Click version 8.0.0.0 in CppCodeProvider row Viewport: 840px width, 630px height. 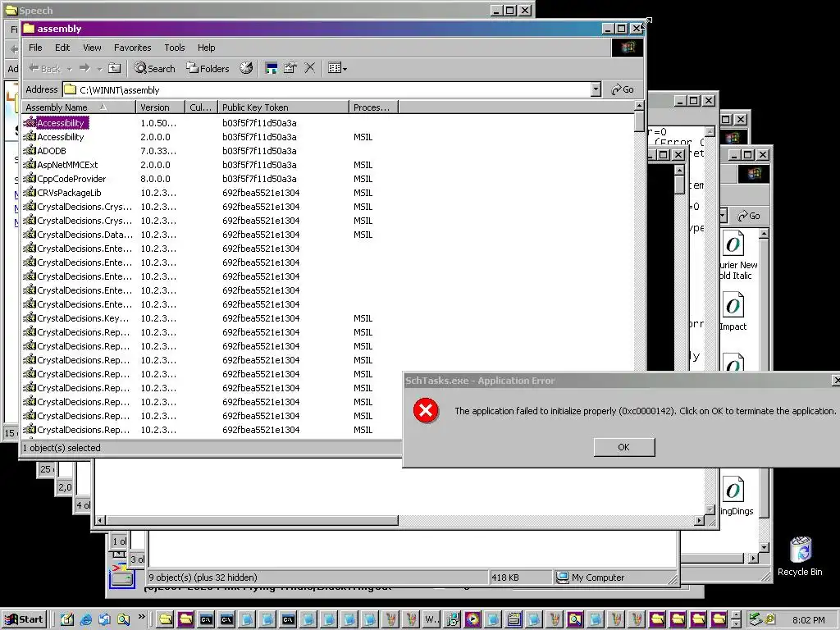pos(155,179)
